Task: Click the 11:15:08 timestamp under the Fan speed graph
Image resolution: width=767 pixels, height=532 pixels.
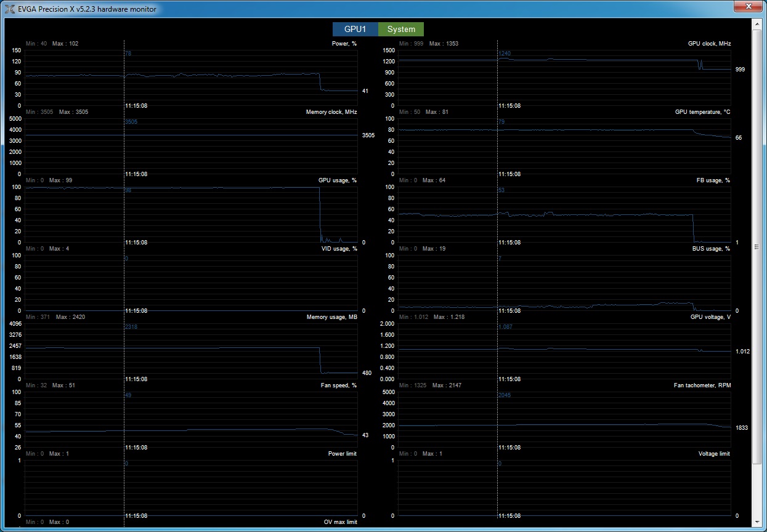Action: click(x=136, y=448)
